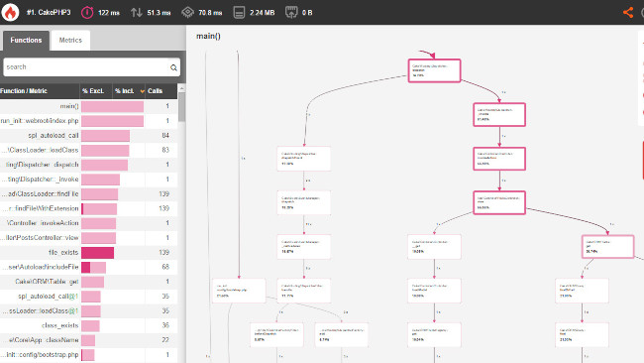The width and height of the screenshot is (644, 363).
Task: Select the run_init::webroot/index.php row
Action: click(89, 121)
